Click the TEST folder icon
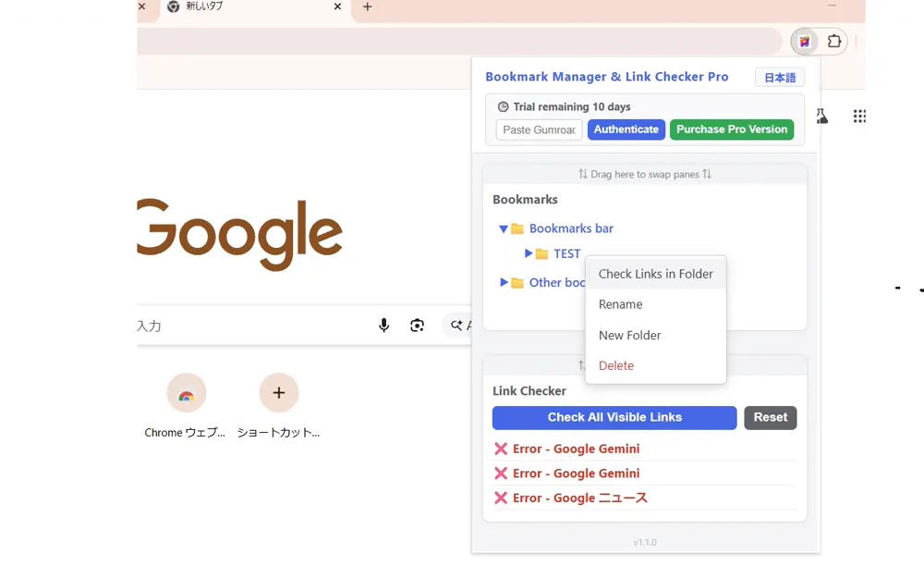The width and height of the screenshot is (924, 578). 540,253
